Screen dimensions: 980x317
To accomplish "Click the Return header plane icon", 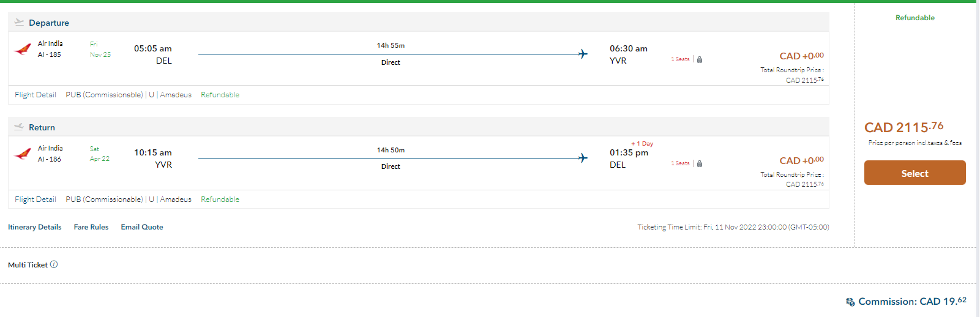I will tap(19, 127).
